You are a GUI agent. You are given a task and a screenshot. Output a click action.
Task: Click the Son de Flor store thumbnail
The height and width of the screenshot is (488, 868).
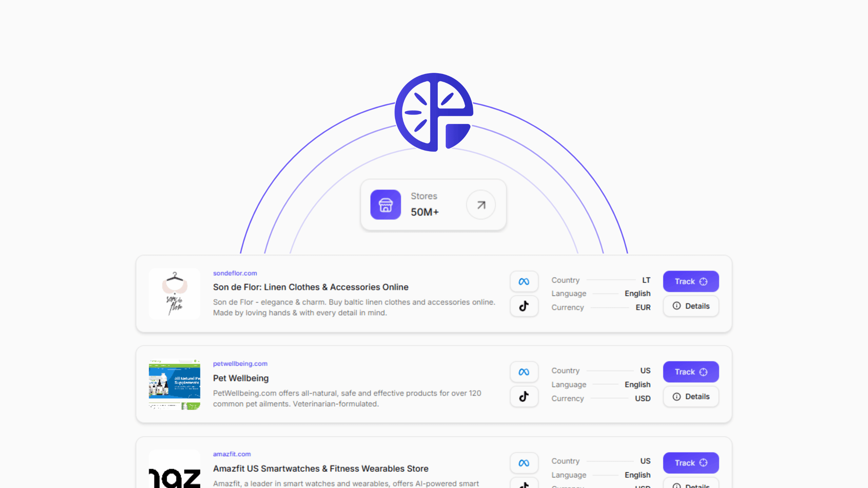point(175,294)
